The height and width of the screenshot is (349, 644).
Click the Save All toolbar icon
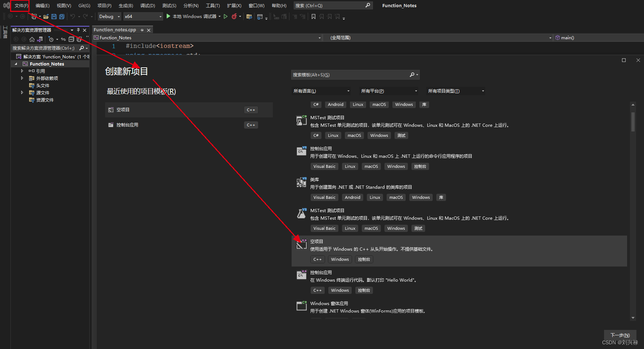click(62, 17)
